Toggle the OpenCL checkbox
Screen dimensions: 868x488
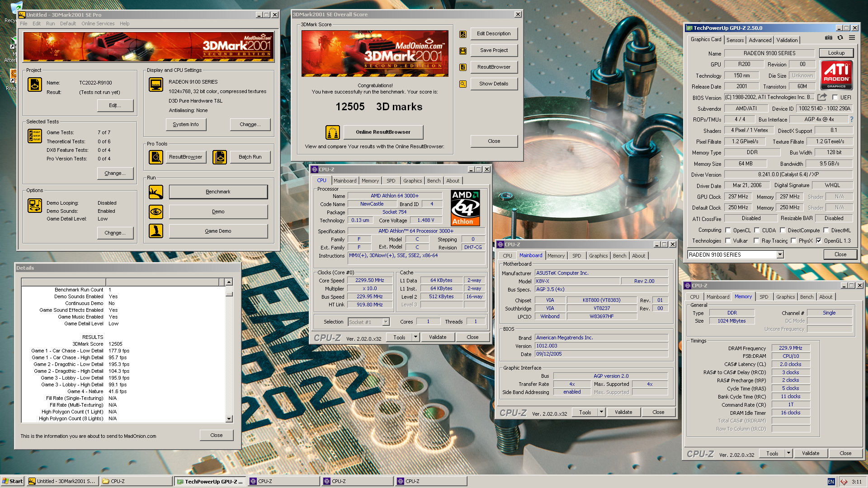pos(728,230)
